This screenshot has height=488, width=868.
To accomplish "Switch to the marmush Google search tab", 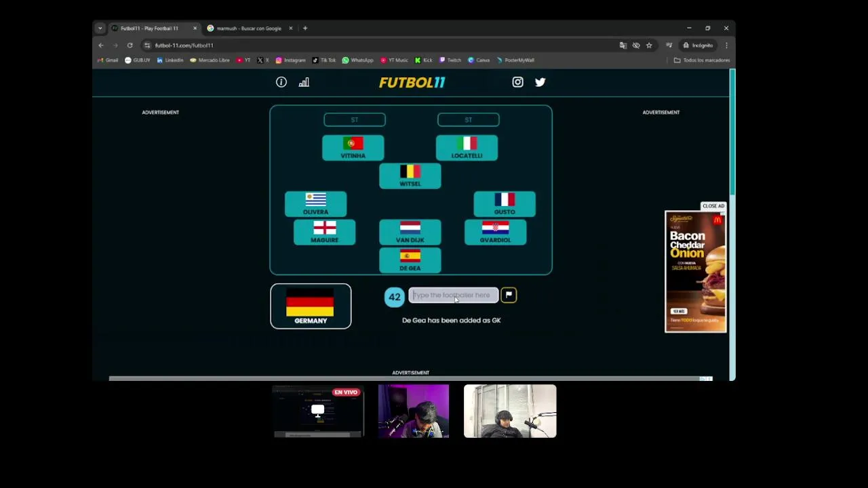I will click(249, 28).
